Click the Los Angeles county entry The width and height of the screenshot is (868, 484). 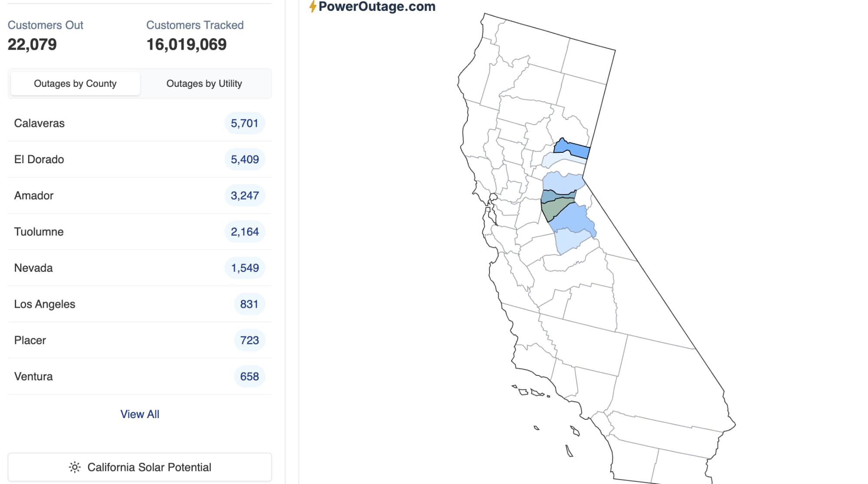[45, 304]
